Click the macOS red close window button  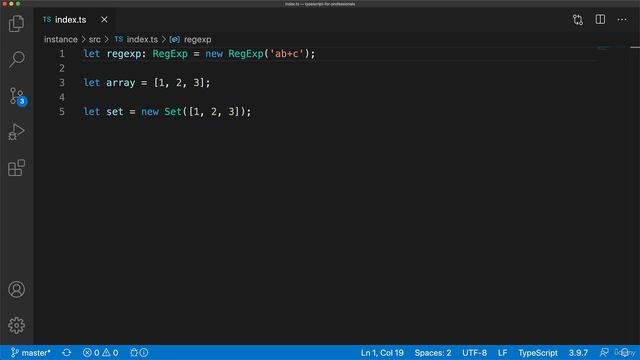coord(4,4)
